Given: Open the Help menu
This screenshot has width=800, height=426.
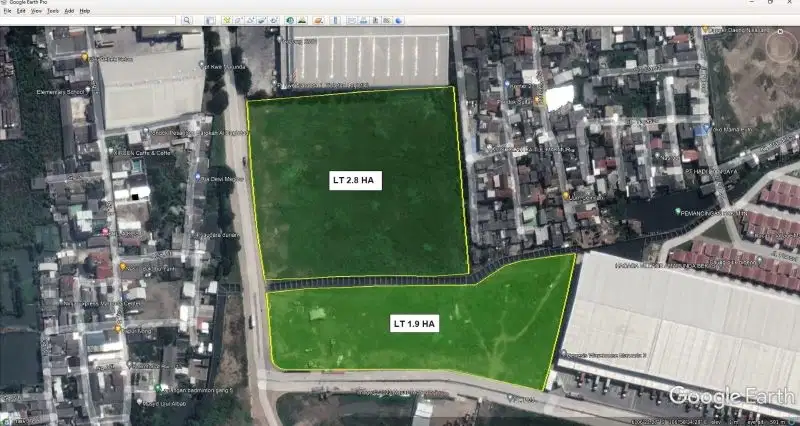Looking at the screenshot, I should point(85,10).
